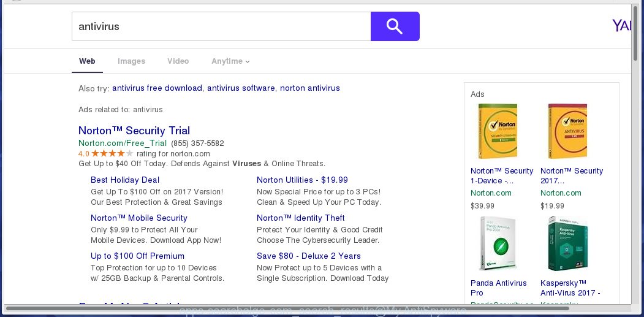The width and height of the screenshot is (644, 317).
Task: Open Norton Security 1-Device product link
Action: pyautogui.click(x=502, y=175)
